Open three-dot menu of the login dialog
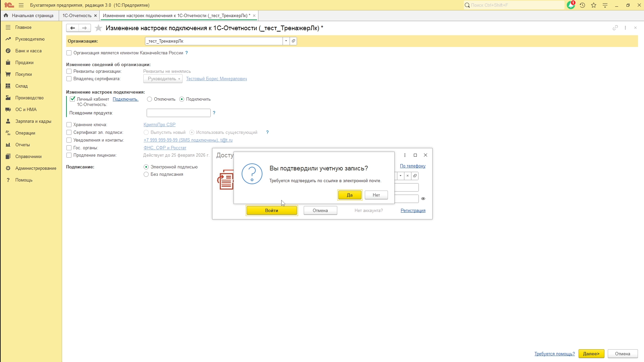 (405, 155)
